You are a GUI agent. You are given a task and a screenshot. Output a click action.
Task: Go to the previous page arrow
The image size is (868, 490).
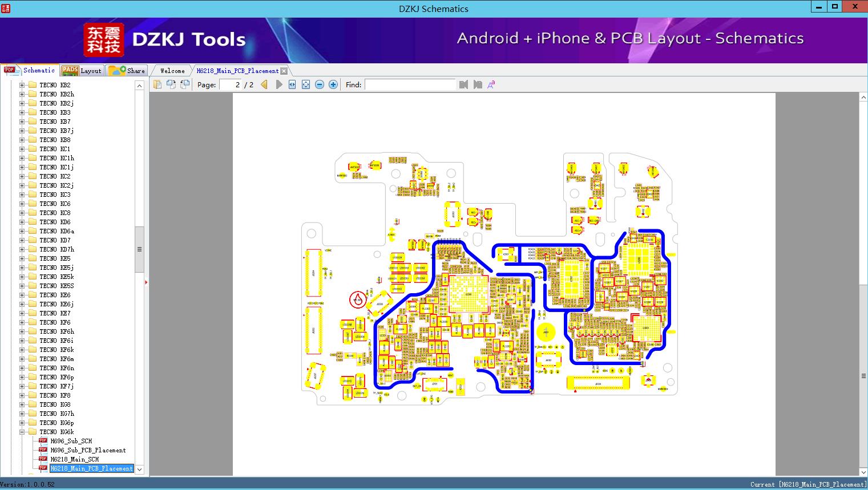point(264,84)
